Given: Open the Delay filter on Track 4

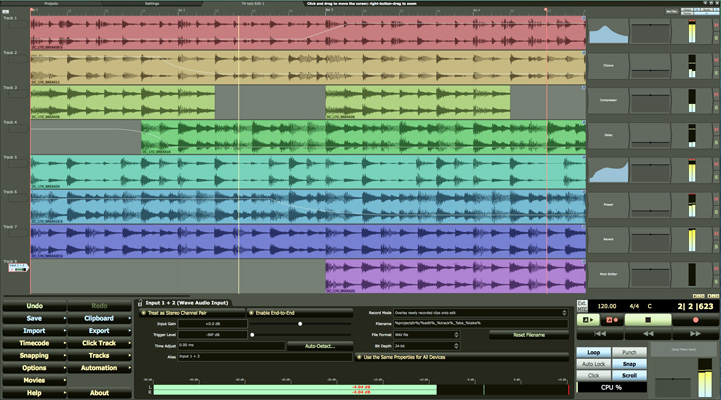Looking at the screenshot, I should (x=608, y=135).
